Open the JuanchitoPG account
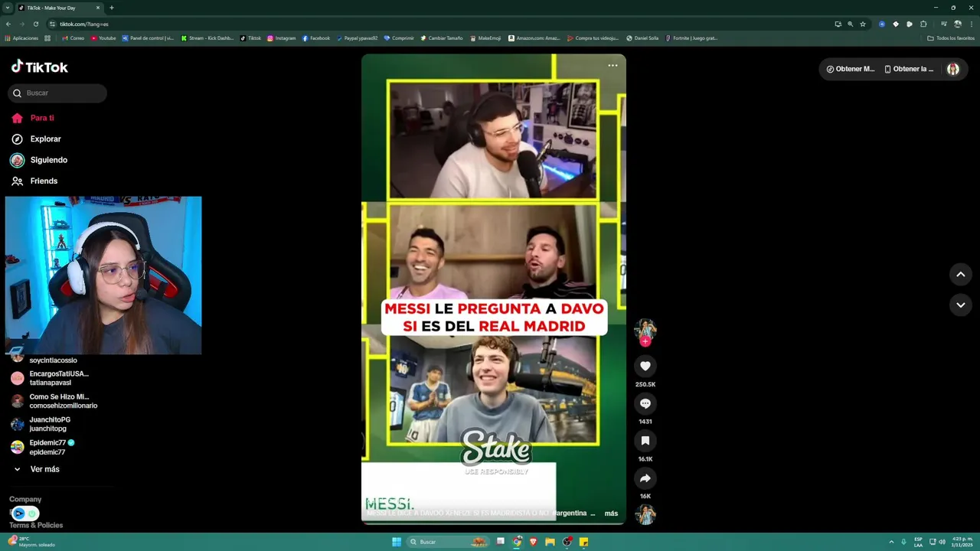980x551 pixels. tap(41, 424)
